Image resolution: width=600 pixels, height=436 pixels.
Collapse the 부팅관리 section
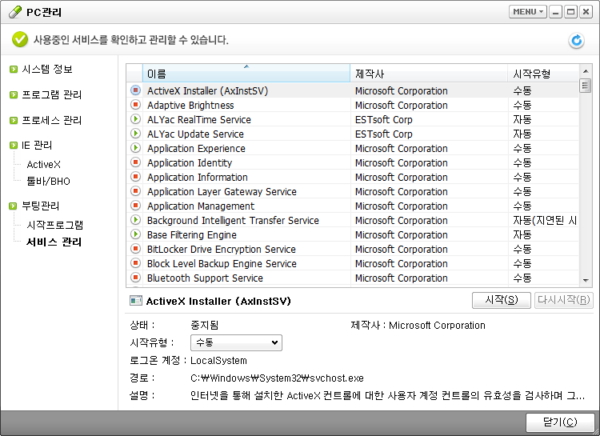pyautogui.click(x=13, y=206)
